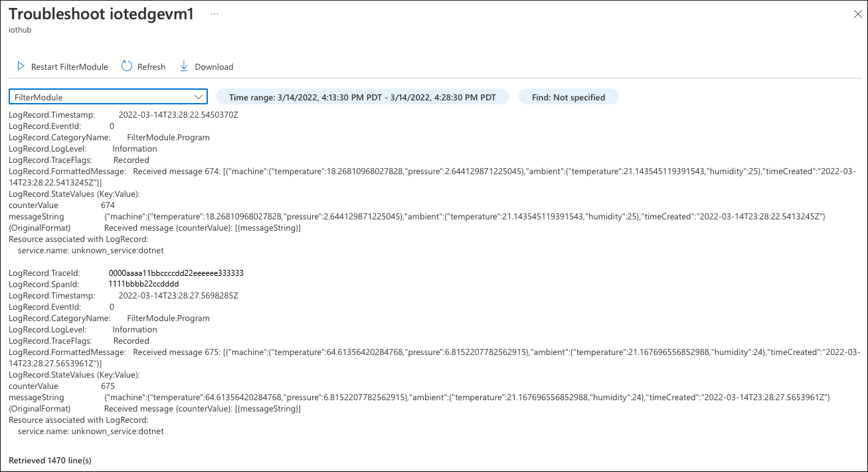The image size is (868, 472).
Task: Open the FilterModule module dropdown
Action: coord(108,97)
